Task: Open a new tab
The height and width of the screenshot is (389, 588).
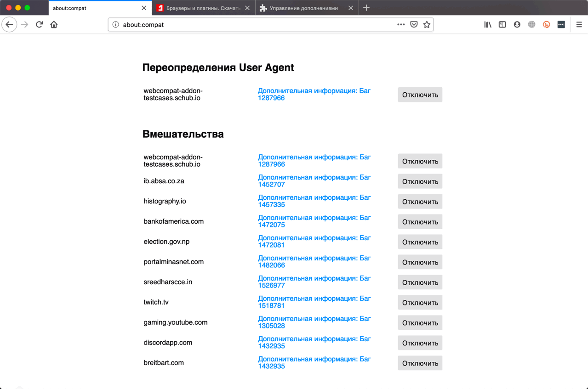Action: (x=366, y=8)
